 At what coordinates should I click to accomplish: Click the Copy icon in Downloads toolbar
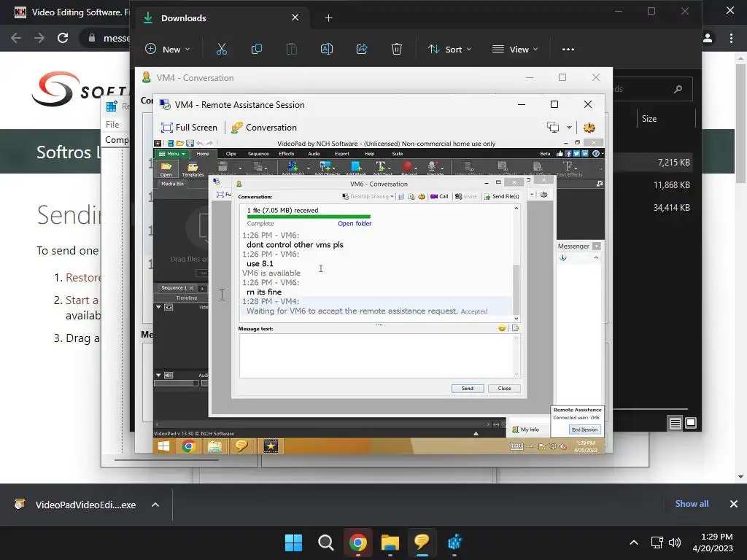click(x=256, y=49)
